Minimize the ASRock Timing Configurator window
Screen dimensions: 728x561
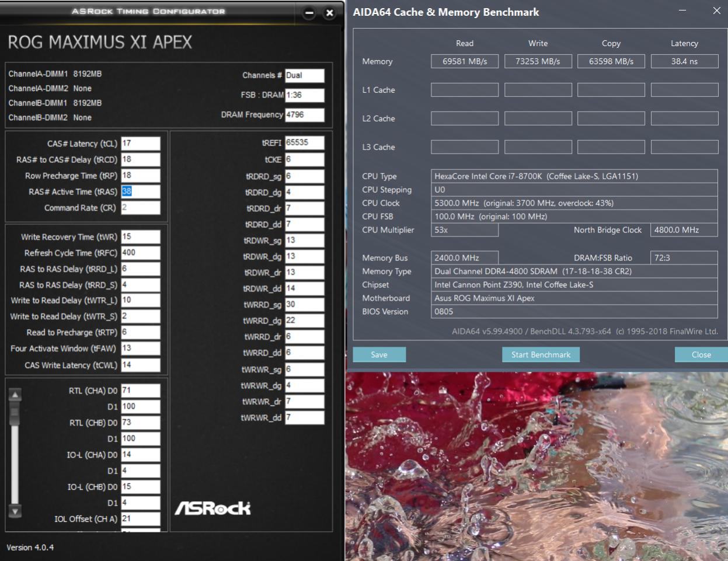coord(309,13)
